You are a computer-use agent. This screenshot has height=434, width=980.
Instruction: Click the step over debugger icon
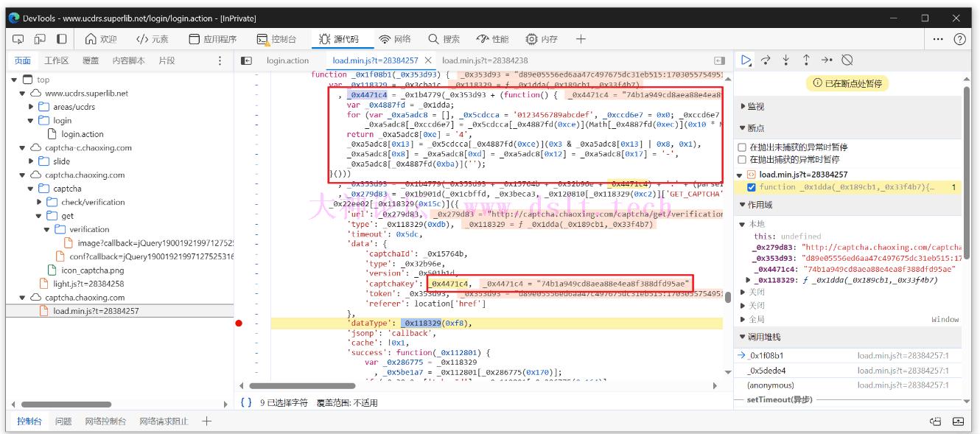(x=766, y=60)
